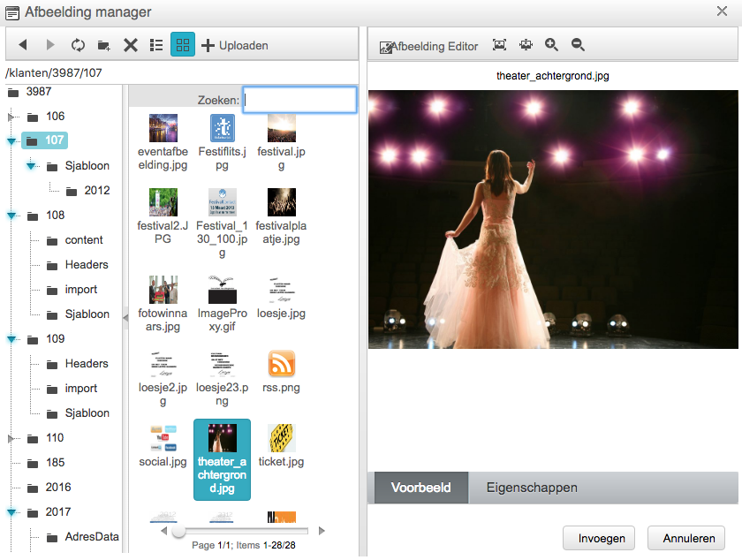Screen dimensions: 742x560
Task: Select fotowinnaars.jpg
Action: [x=163, y=305]
